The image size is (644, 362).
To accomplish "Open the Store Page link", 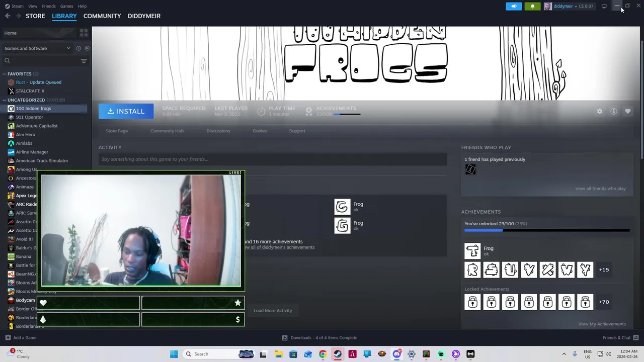I will click(x=117, y=131).
